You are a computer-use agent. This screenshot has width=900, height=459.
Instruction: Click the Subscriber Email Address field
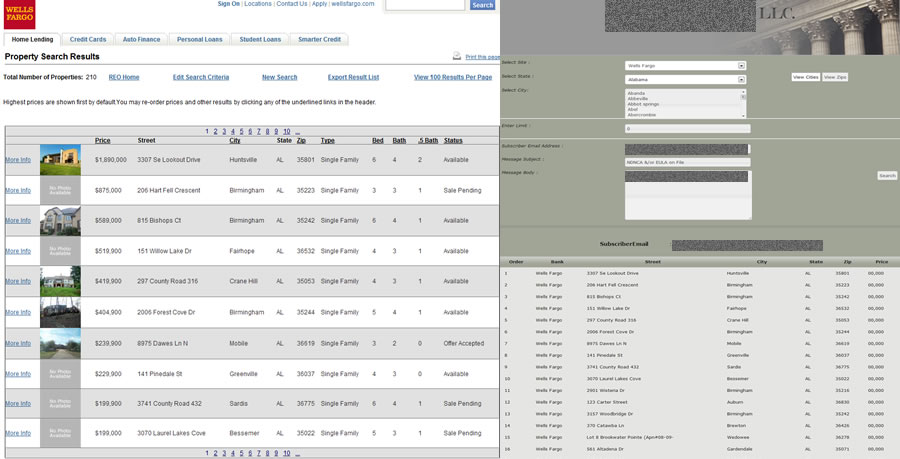pyautogui.click(x=688, y=149)
